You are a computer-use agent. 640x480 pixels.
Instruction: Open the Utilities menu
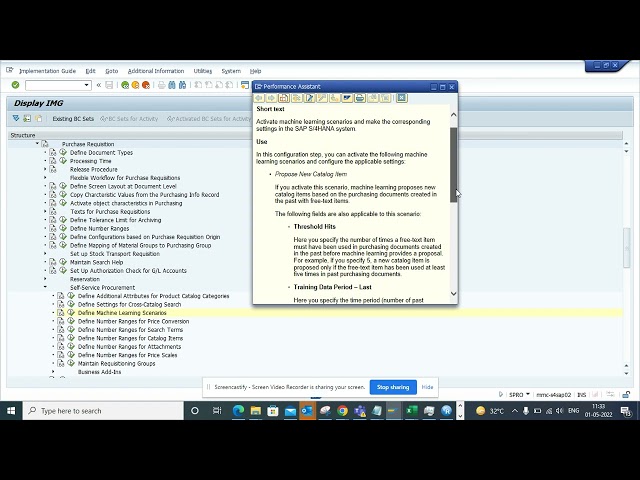tap(202, 71)
